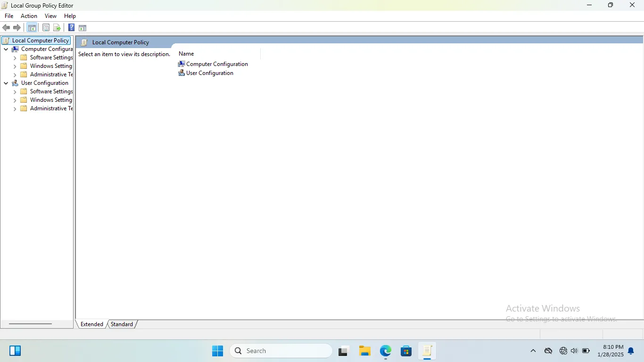Expand Windows Settings under Computer Configuration

pyautogui.click(x=15, y=66)
